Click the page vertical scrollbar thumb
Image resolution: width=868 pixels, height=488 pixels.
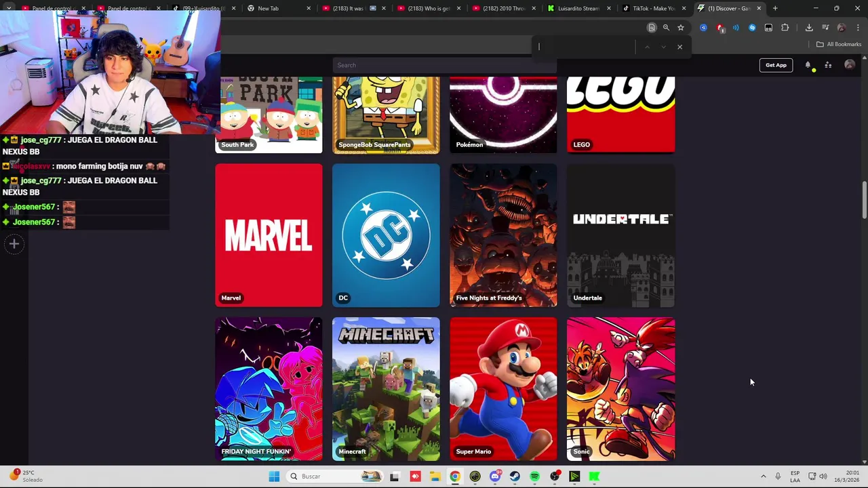point(865,200)
